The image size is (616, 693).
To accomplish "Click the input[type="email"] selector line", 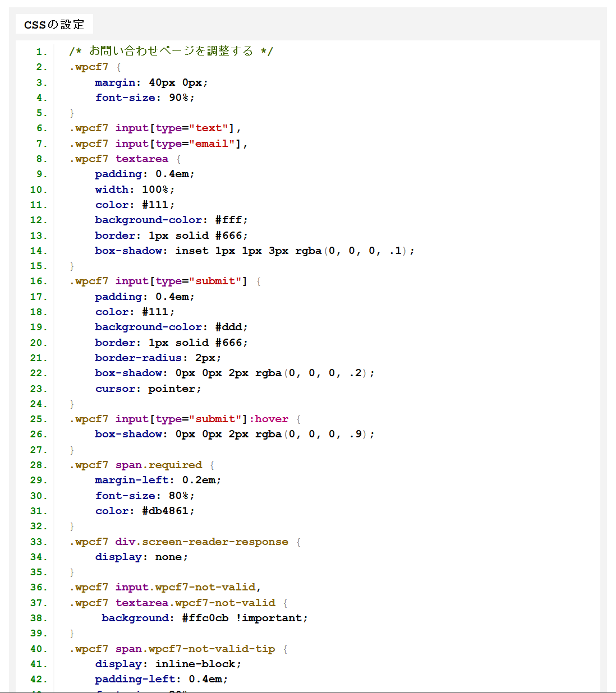I will click(x=158, y=144).
